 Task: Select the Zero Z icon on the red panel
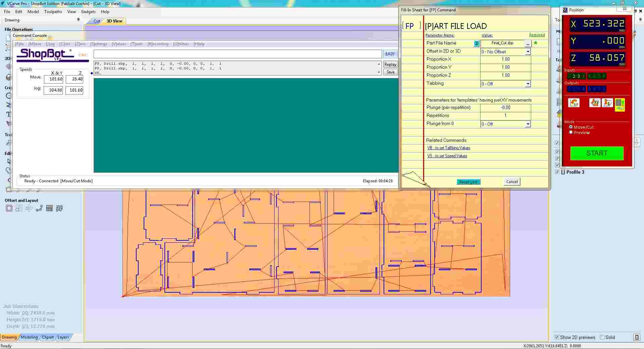[x=607, y=103]
